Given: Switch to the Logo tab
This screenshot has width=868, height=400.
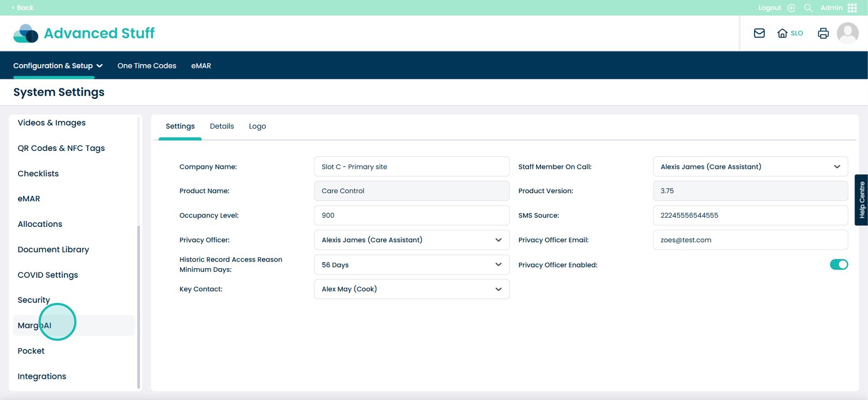Looking at the screenshot, I should (x=257, y=126).
